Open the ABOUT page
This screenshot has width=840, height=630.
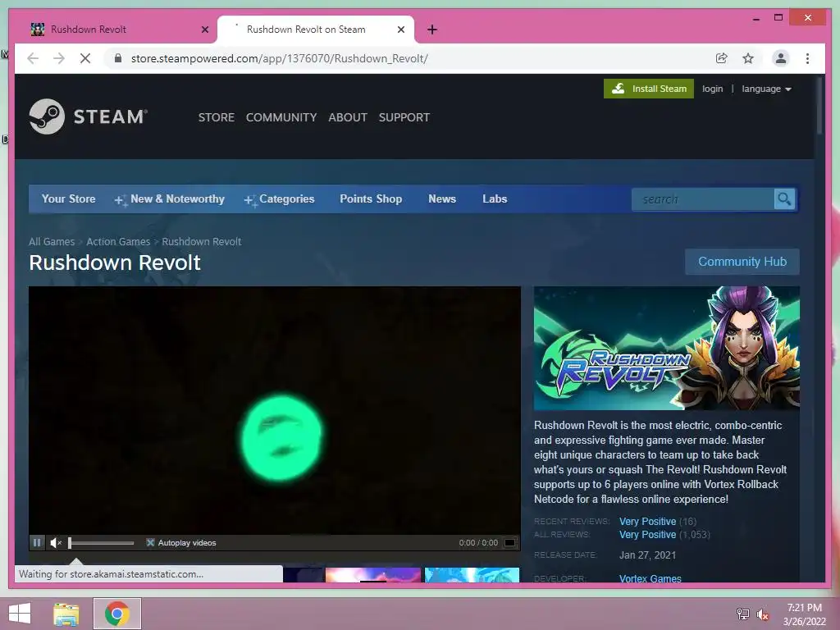click(348, 117)
